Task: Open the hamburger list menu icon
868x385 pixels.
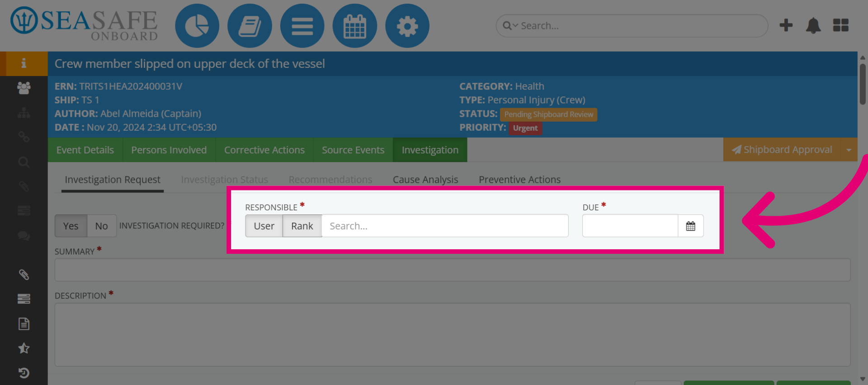Action: click(302, 26)
